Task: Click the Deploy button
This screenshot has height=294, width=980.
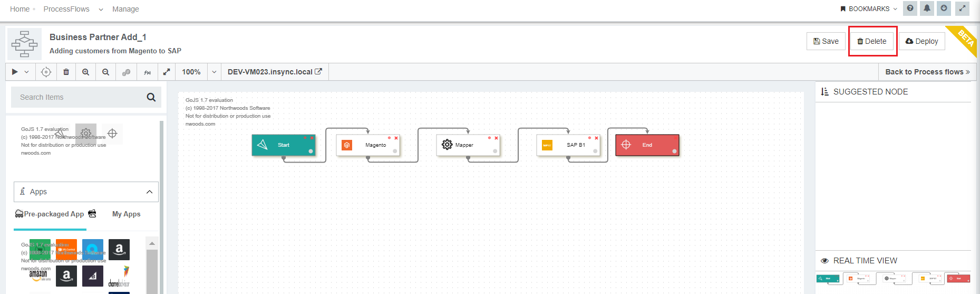Action: pos(921,41)
